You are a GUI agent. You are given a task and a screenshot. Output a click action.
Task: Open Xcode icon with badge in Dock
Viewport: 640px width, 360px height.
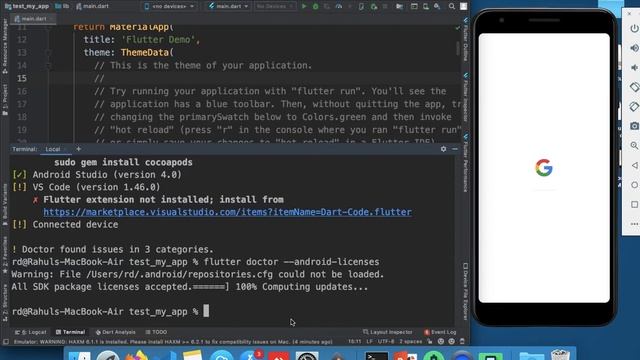[250, 355]
